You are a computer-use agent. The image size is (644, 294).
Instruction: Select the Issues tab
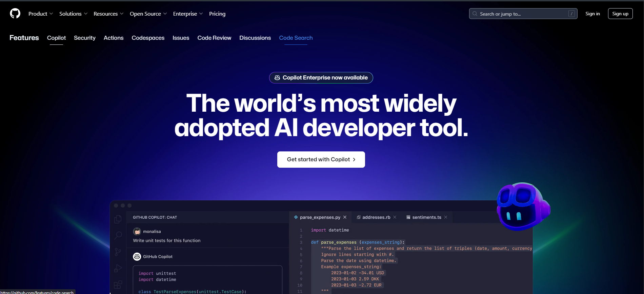[x=181, y=38]
